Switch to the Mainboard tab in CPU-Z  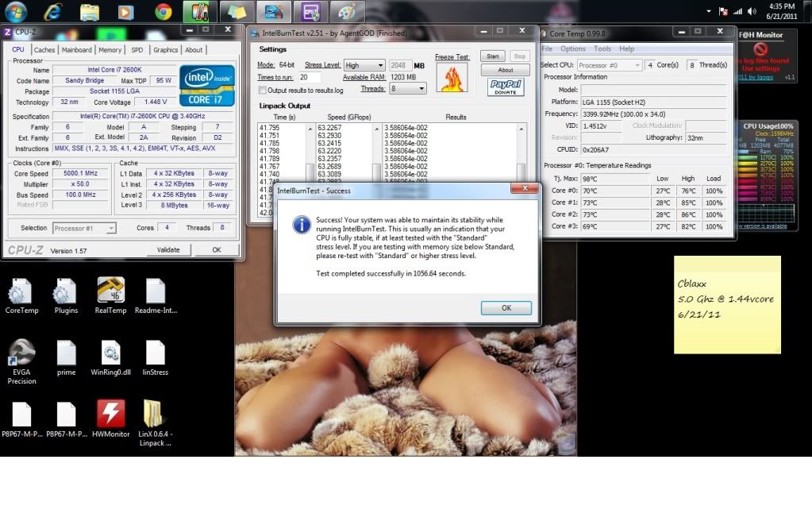click(x=77, y=50)
